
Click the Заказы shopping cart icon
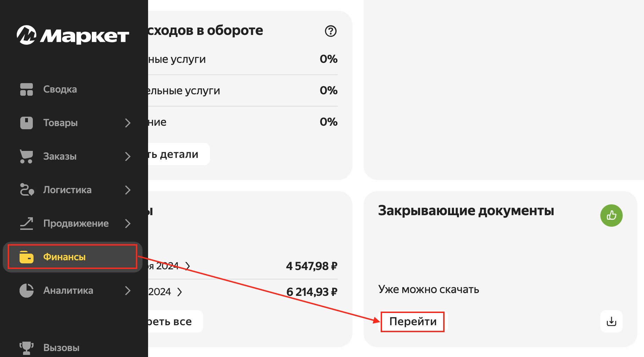click(x=27, y=156)
